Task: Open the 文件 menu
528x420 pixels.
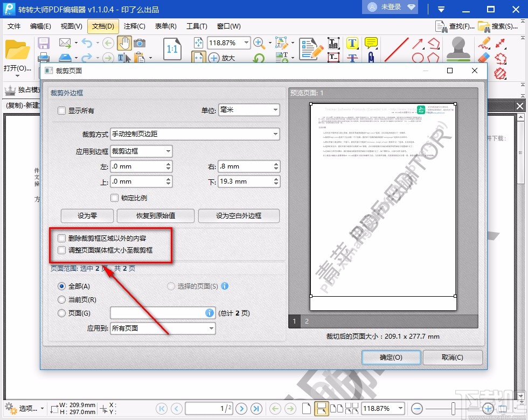Action: click(14, 26)
